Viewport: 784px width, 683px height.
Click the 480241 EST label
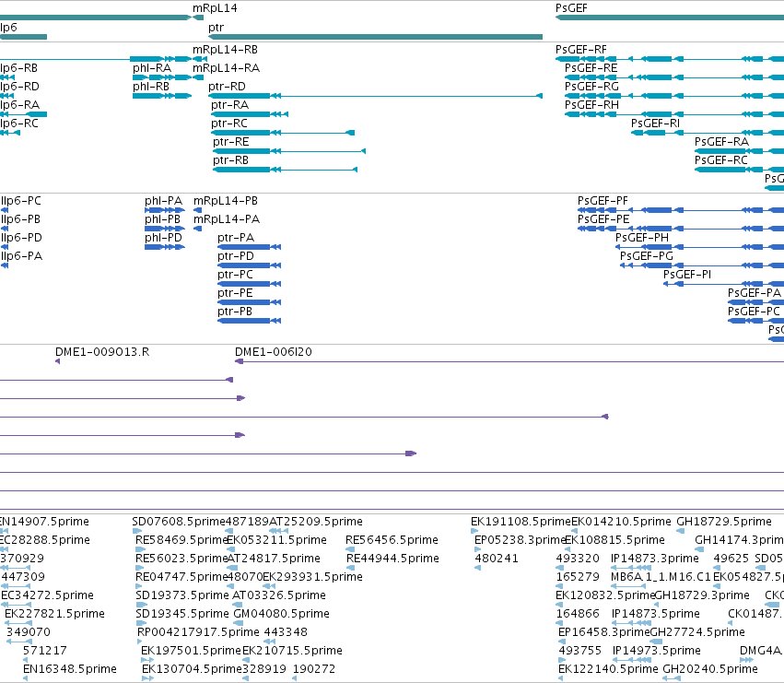[x=497, y=559]
